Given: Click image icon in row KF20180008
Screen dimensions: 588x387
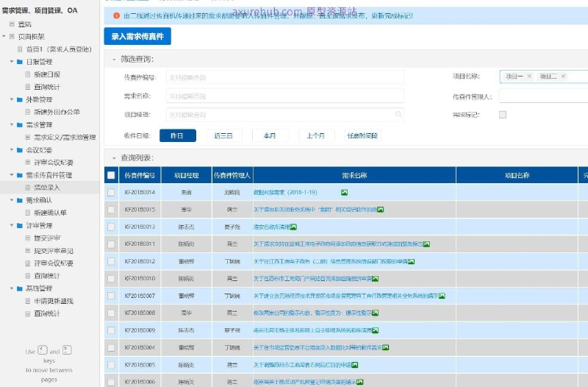Looking at the screenshot, I should coord(376,313).
